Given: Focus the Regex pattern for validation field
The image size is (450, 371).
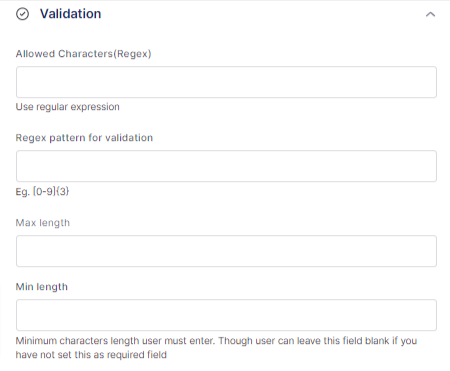Looking at the screenshot, I should [x=226, y=166].
